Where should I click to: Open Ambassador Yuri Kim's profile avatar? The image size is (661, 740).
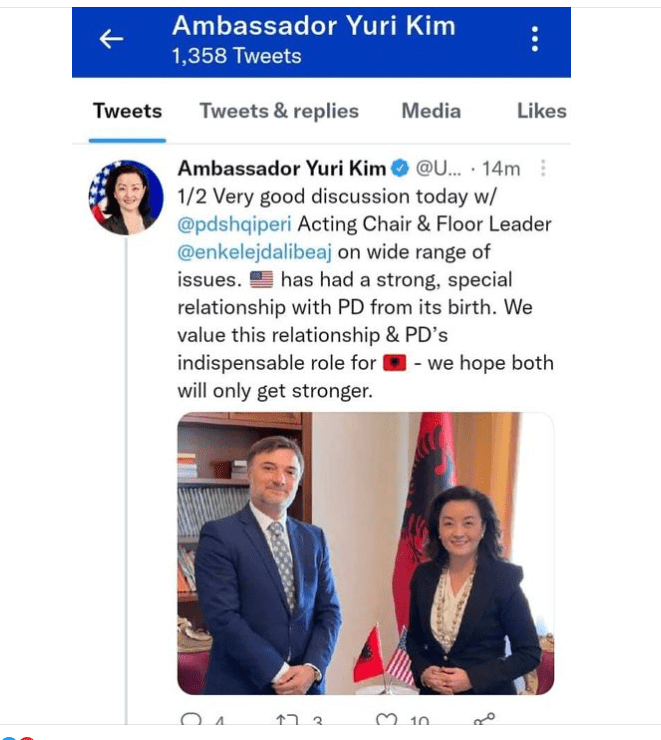coord(126,197)
